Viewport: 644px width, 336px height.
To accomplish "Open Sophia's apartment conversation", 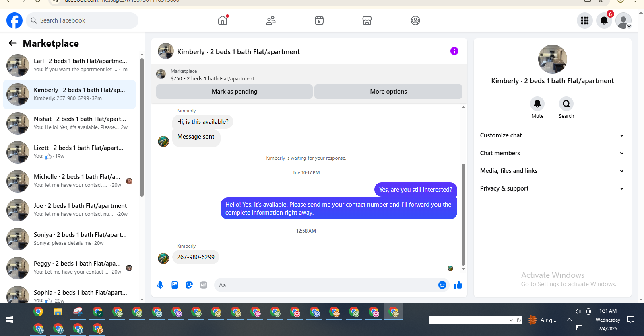I will (x=69, y=294).
